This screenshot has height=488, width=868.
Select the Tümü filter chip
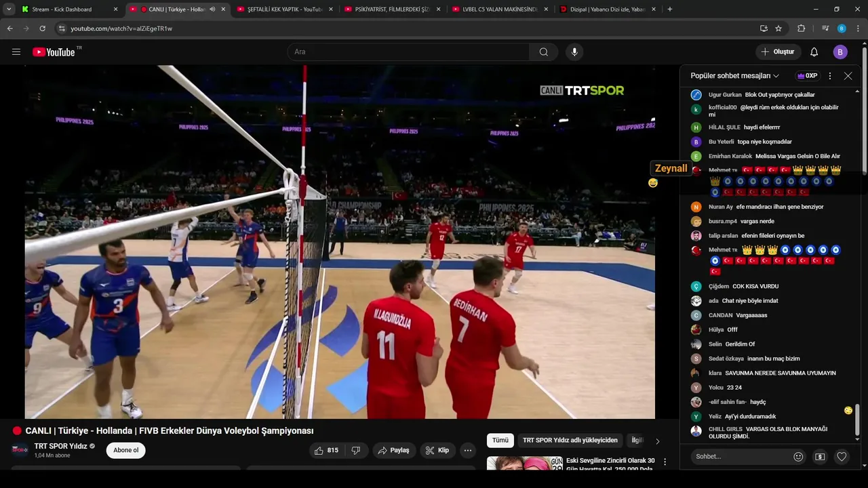pyautogui.click(x=500, y=441)
